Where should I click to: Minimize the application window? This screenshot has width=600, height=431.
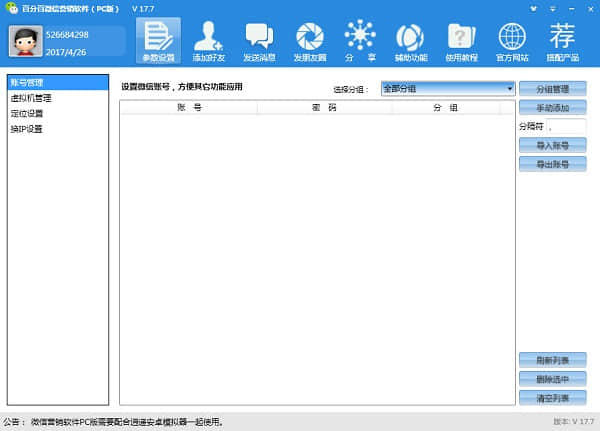tap(572, 8)
